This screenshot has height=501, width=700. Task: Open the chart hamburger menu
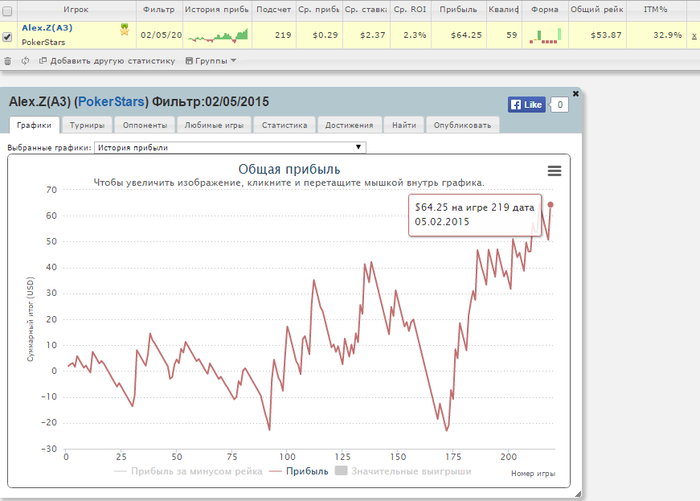pos(554,171)
